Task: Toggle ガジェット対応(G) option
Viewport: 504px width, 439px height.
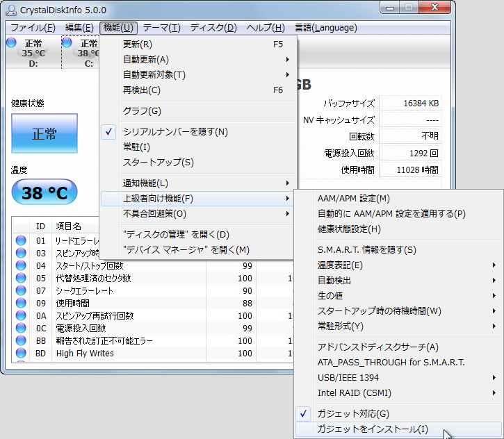Action: coord(398,414)
